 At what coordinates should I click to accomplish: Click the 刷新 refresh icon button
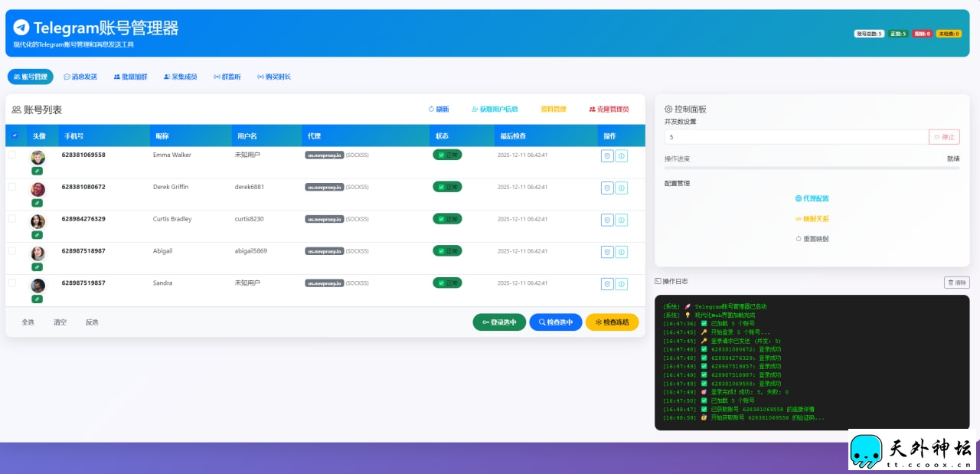(439, 110)
